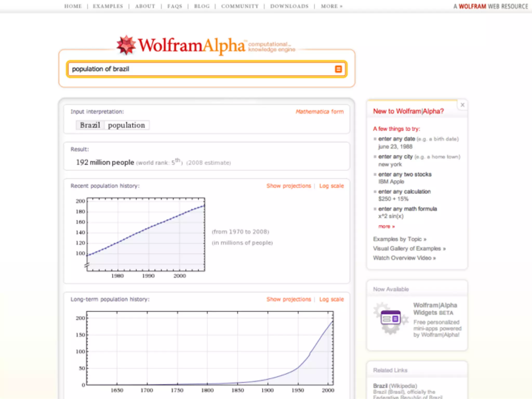This screenshot has width=532, height=399.
Task: Click the Widgets gear icon
Action: 390,318
